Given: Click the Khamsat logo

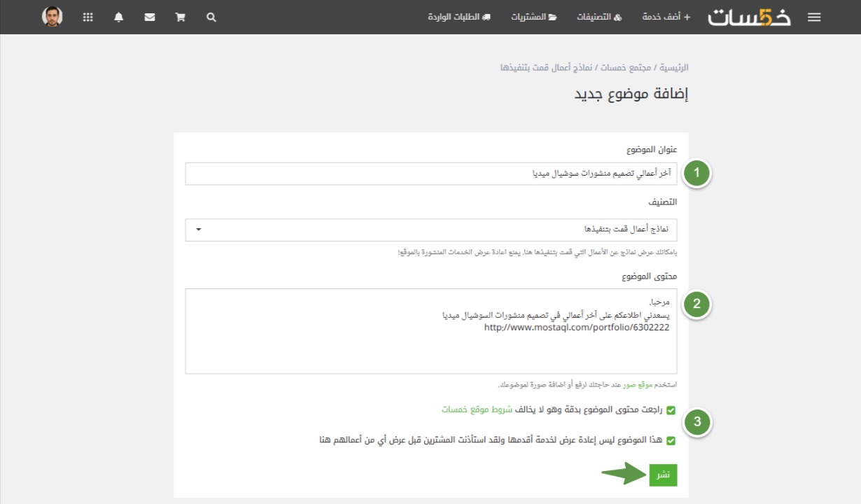Looking at the screenshot, I should (x=749, y=17).
